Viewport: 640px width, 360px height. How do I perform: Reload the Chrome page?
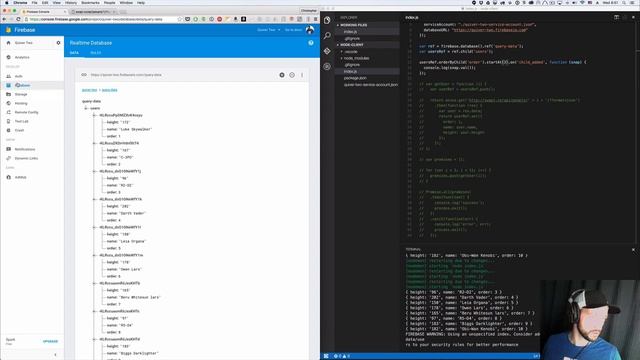18,19
